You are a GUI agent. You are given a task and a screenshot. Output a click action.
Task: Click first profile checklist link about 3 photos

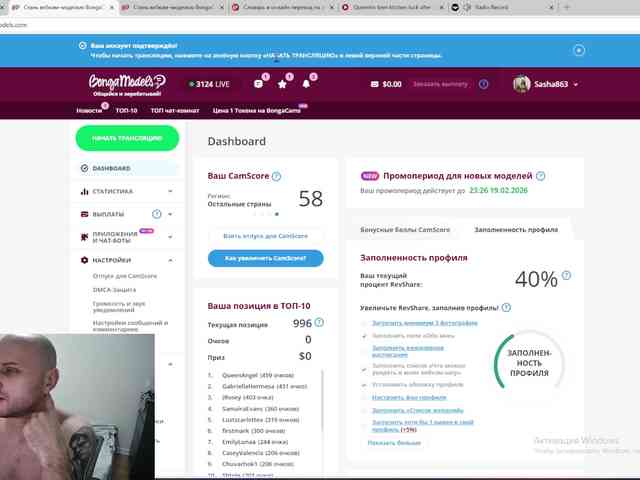[425, 323]
